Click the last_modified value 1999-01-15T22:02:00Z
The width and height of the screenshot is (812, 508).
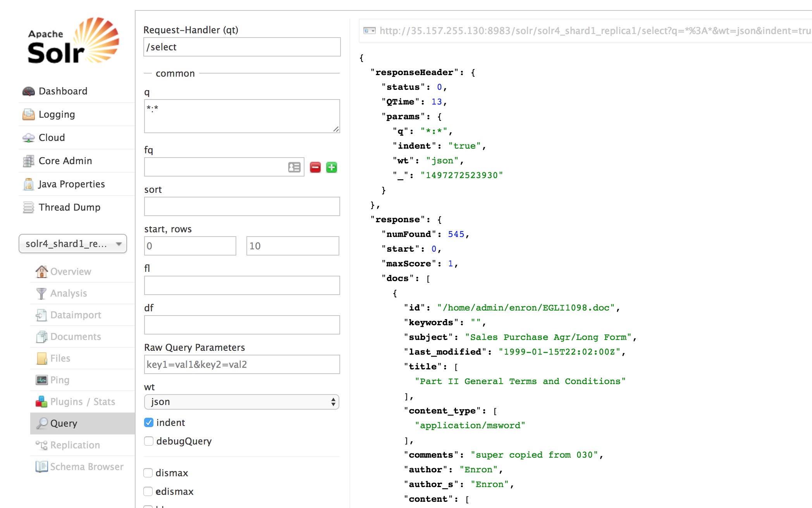pos(559,352)
